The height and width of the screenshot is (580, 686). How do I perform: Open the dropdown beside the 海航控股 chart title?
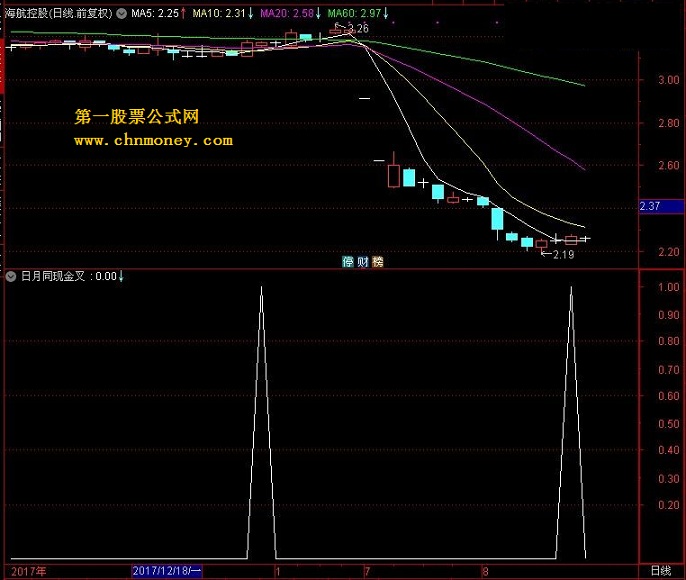click(x=122, y=14)
